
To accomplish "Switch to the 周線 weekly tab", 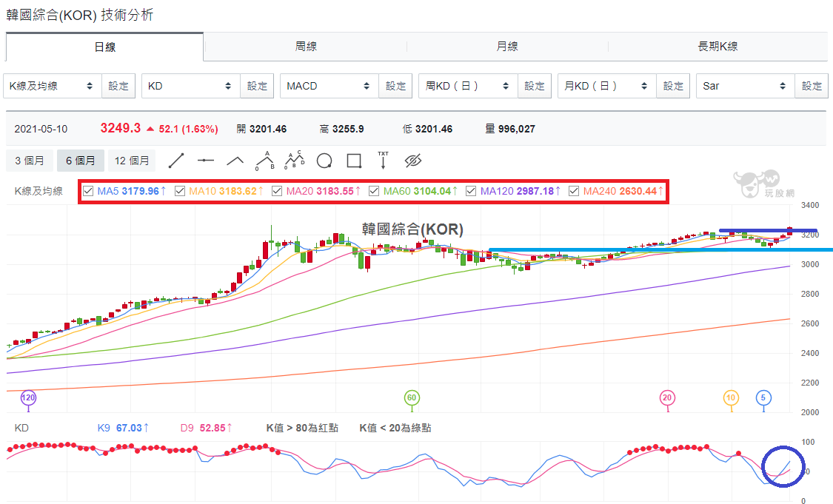I will click(x=306, y=47).
